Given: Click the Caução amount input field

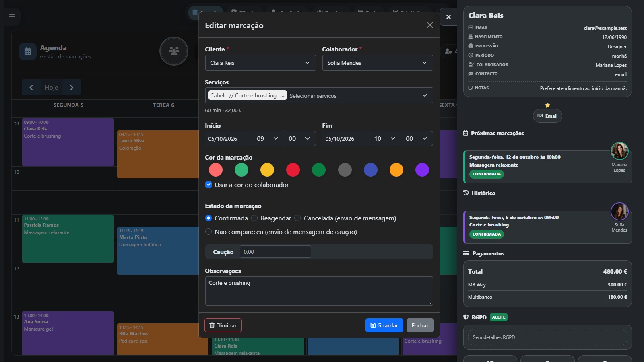Looking at the screenshot, I should coord(275,252).
